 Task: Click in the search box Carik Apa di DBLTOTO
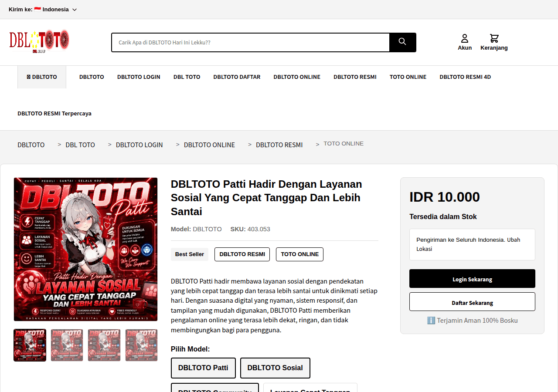[250, 42]
